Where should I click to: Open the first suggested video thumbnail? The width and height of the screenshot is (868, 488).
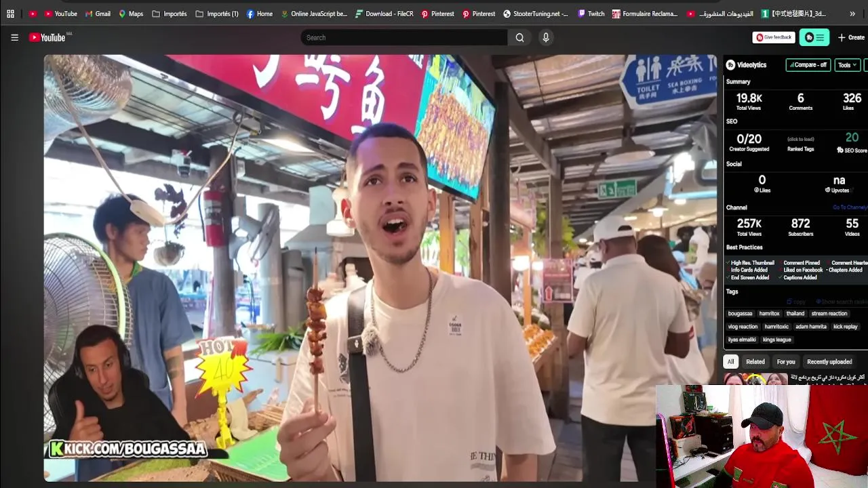coord(755,379)
